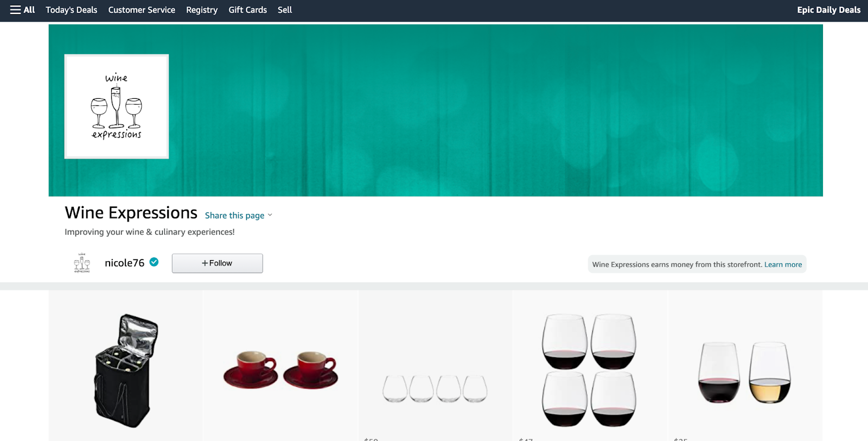Screen dimensions: 868x441
Task: Open the red espresso cups product
Action: (280, 370)
